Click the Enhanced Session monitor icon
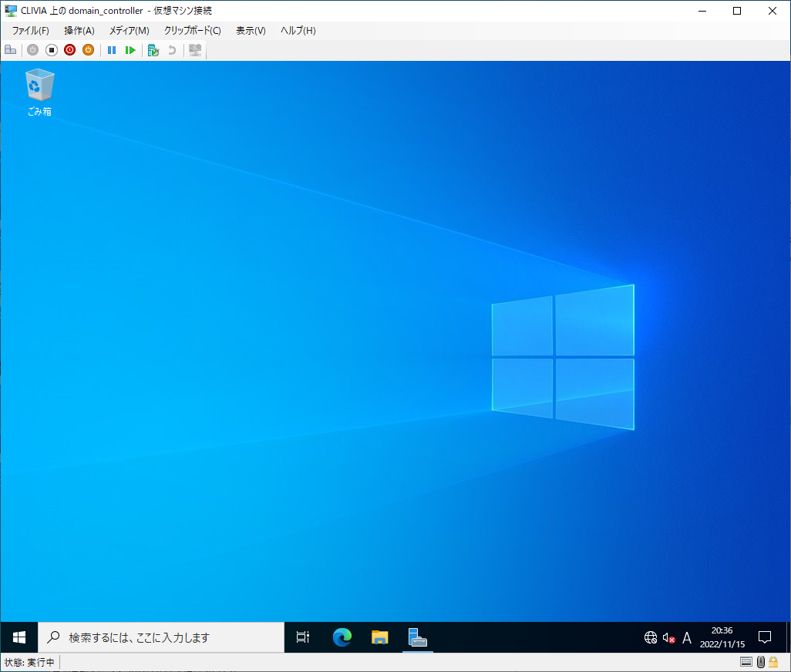Screen dimensions: 791x672 pos(195,50)
